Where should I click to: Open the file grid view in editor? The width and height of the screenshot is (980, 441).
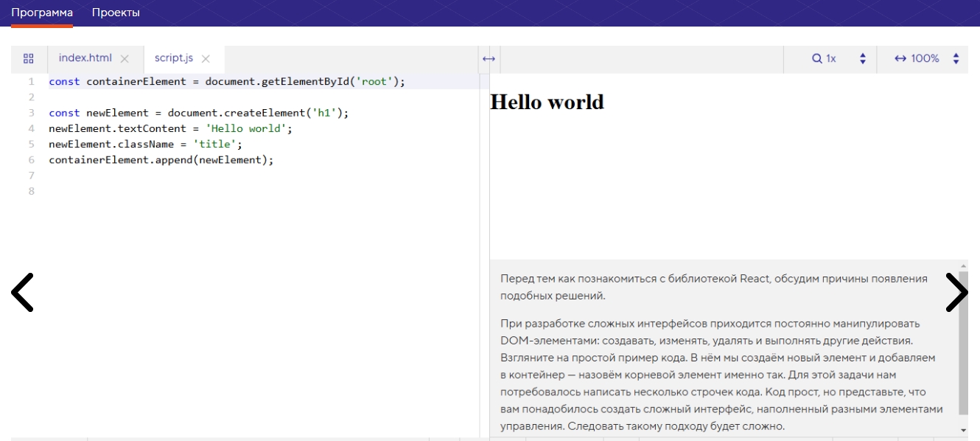pyautogui.click(x=27, y=57)
